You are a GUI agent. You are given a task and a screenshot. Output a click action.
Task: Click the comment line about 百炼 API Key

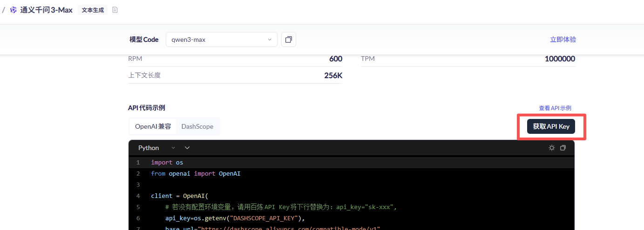281,207
